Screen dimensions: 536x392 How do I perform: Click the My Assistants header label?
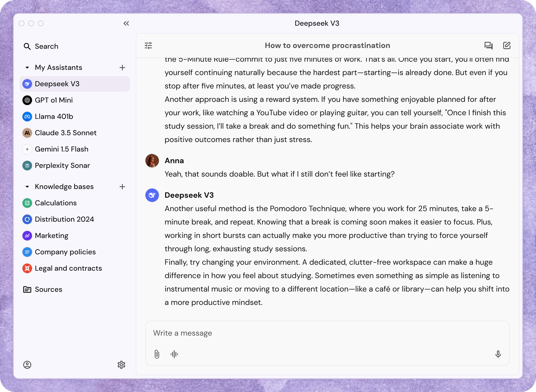tap(58, 68)
